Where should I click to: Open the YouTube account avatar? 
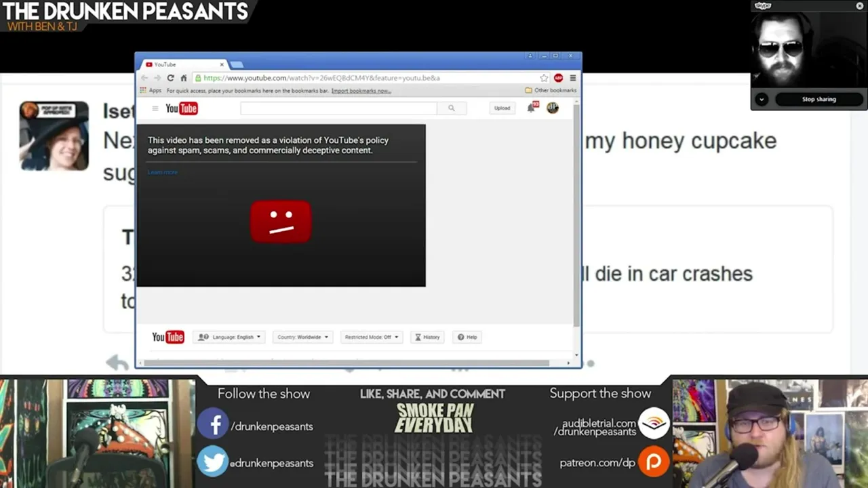[x=553, y=108]
